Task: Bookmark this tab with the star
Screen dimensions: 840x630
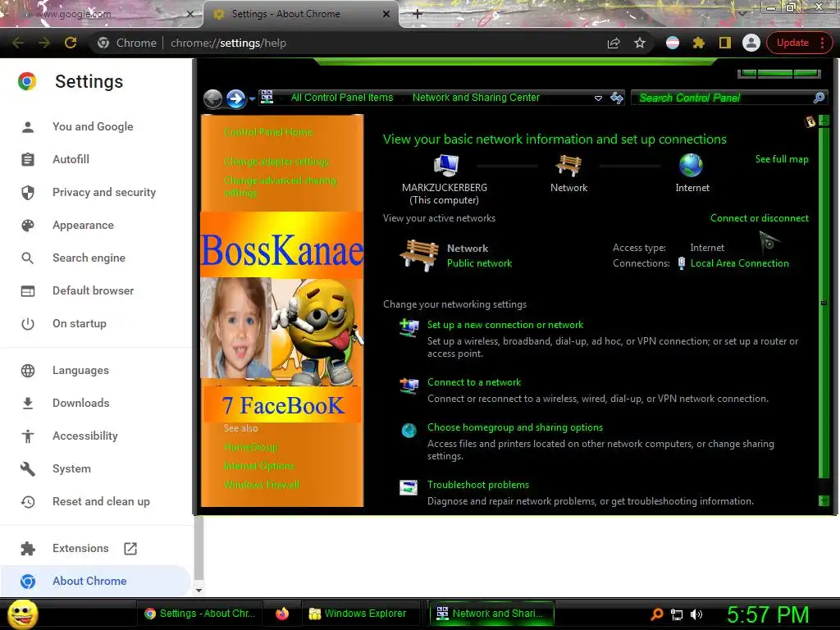Action: tap(640, 43)
